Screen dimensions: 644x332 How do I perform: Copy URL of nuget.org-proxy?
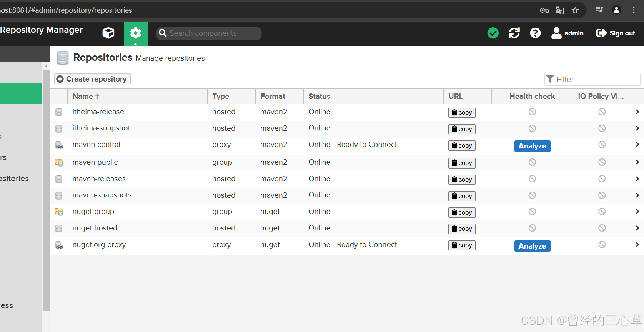tap(462, 245)
